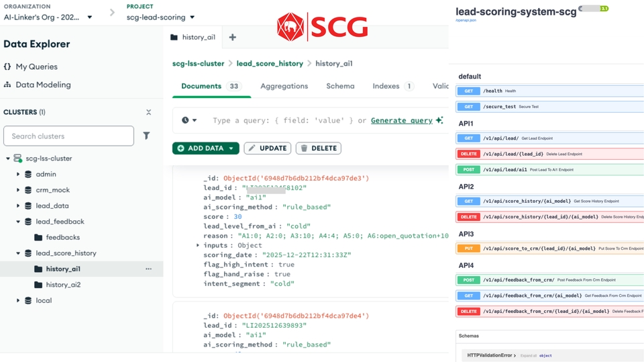Screen dimensions: 644x362
Task: Expand the inputs object field
Action: coord(198,246)
